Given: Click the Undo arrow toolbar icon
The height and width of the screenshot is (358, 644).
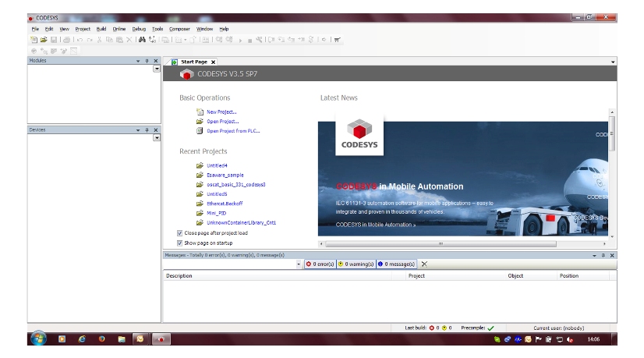Looking at the screenshot, I should (80, 40).
